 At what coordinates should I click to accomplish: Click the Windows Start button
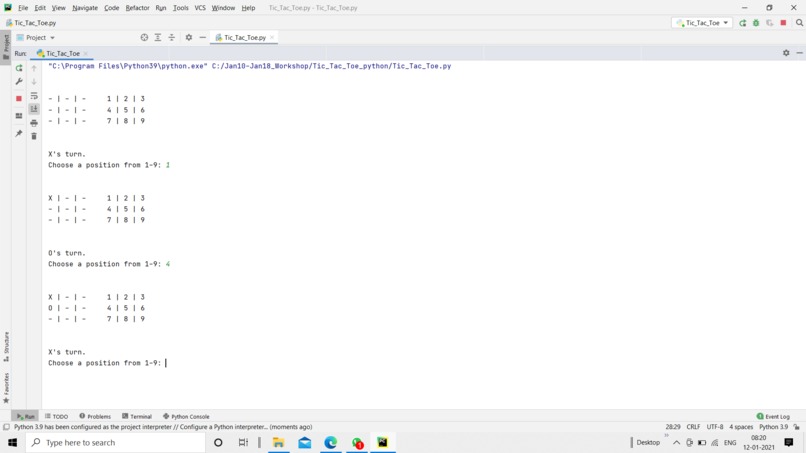tap(12, 442)
